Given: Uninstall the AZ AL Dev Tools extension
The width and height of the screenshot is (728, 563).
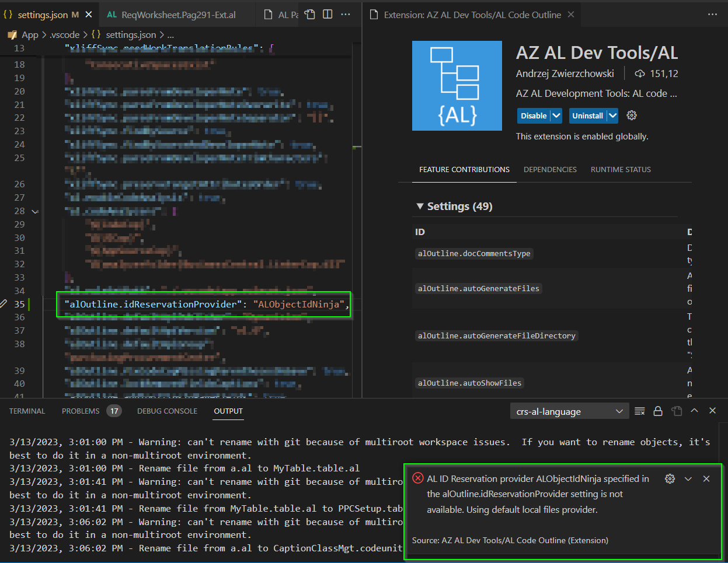Looking at the screenshot, I should point(587,116).
